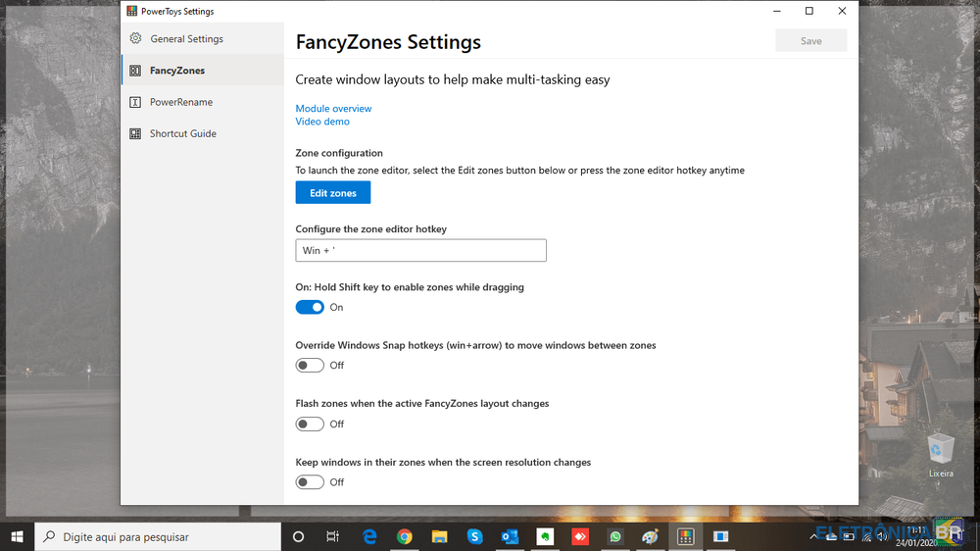This screenshot has height=551, width=980.
Task: Click the zone editor hotkey field
Action: click(420, 251)
